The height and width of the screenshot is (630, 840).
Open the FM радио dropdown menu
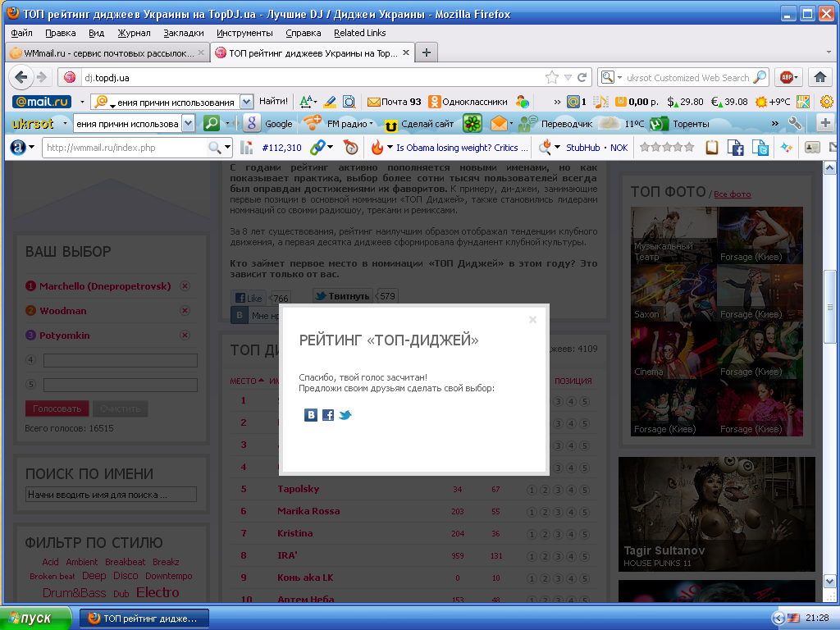[372, 124]
